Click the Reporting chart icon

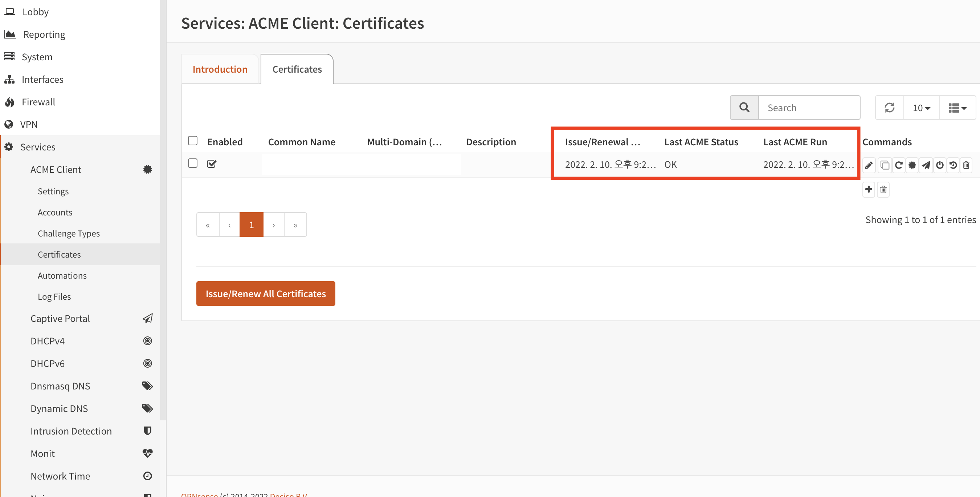[10, 34]
